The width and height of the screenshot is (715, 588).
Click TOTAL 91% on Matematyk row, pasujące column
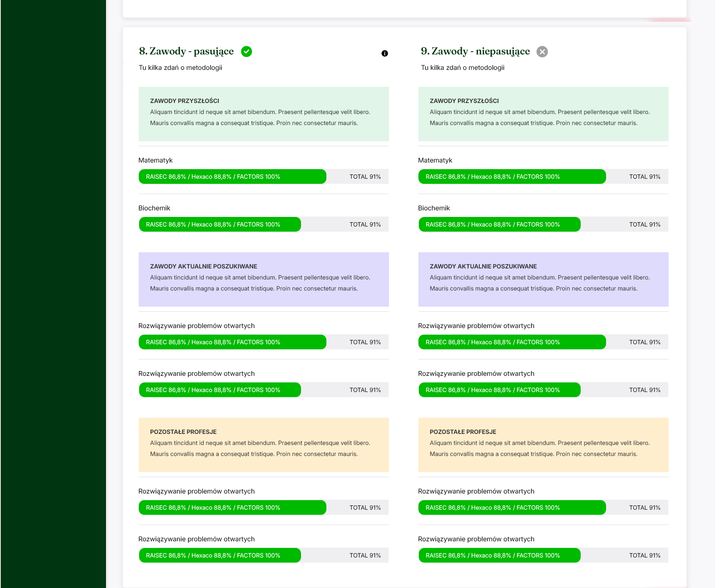[x=365, y=177]
